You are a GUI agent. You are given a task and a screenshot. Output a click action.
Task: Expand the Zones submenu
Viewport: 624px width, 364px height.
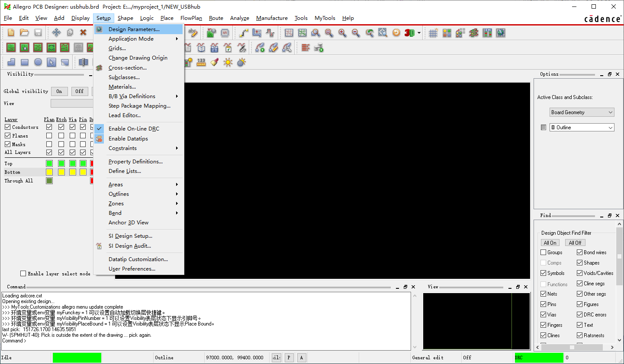(x=139, y=204)
